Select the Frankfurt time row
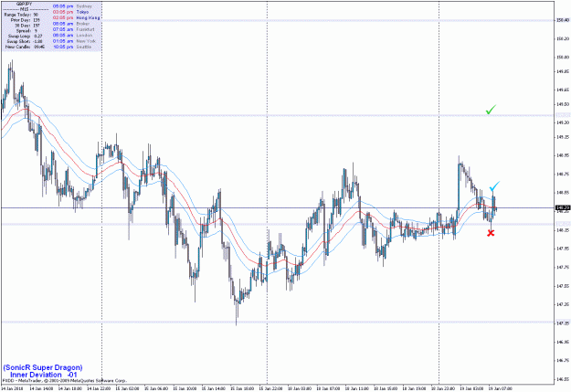This screenshot has height=392, width=571. click(x=74, y=29)
